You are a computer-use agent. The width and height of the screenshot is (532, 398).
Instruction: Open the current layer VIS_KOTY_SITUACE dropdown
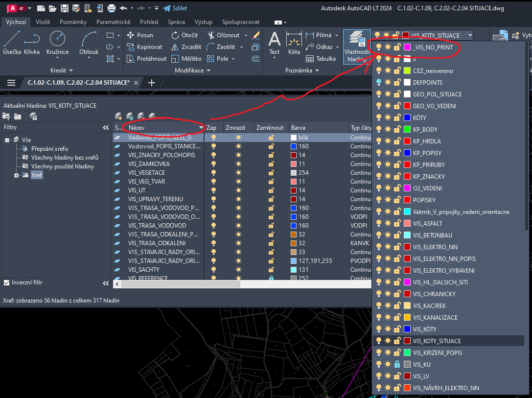470,35
